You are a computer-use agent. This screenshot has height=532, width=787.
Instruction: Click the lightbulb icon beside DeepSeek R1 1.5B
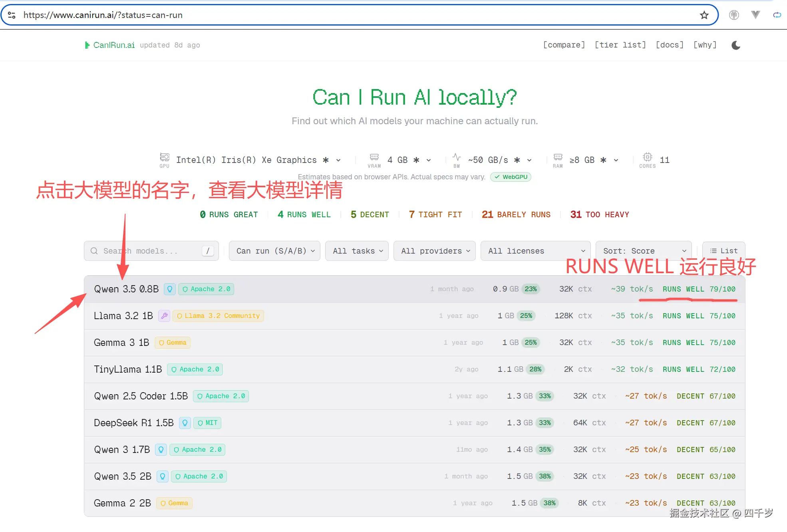185,423
